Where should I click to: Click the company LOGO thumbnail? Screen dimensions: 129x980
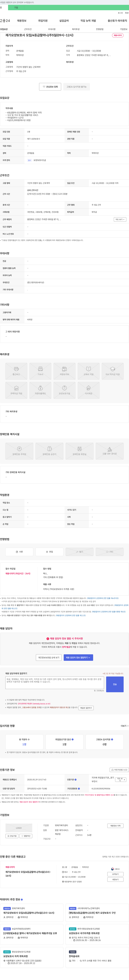tap(19, 828)
